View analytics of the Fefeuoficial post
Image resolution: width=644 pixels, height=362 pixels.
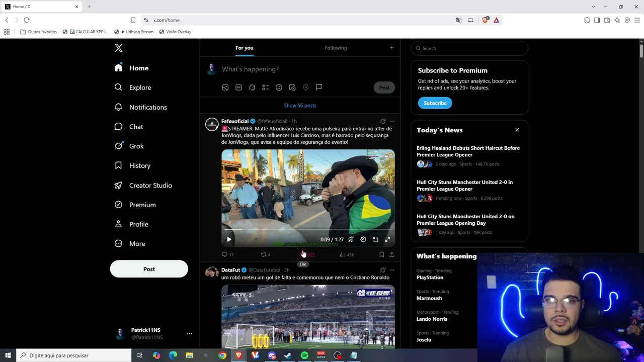(x=347, y=254)
